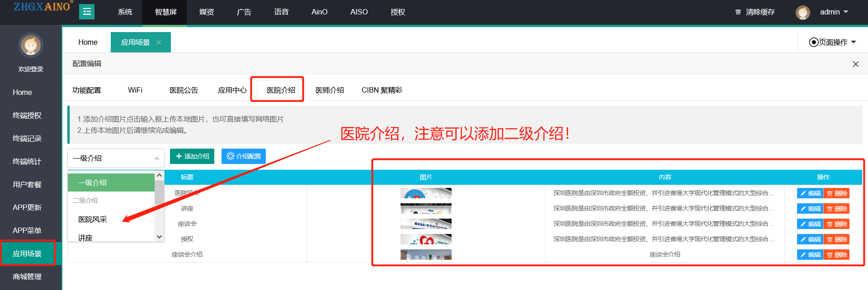
Task: Select 一级介绍 option in dropdown list
Action: [111, 182]
